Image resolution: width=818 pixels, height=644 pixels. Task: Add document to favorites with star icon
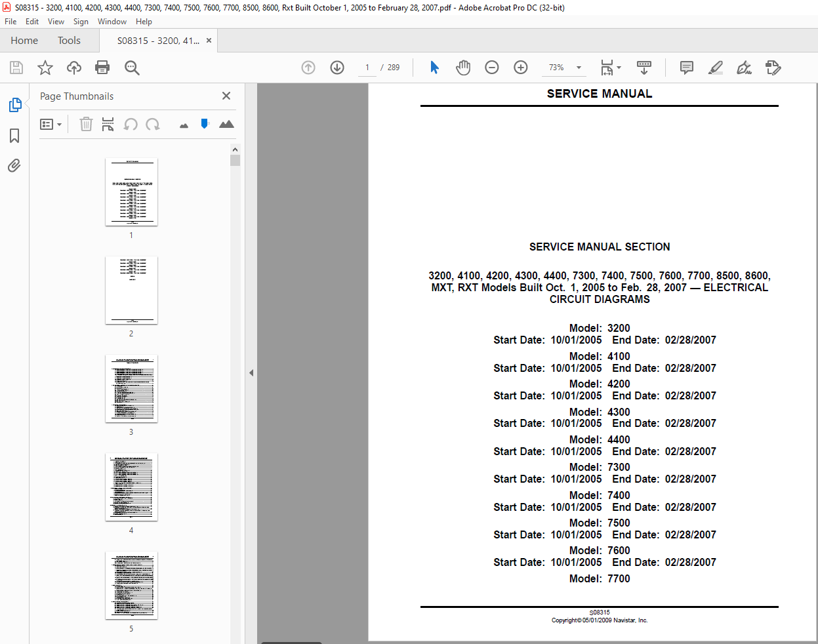point(45,68)
